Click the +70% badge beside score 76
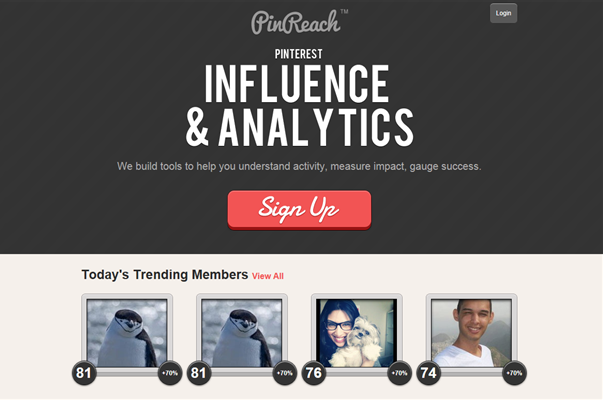The width and height of the screenshot is (603, 400). tap(400, 373)
